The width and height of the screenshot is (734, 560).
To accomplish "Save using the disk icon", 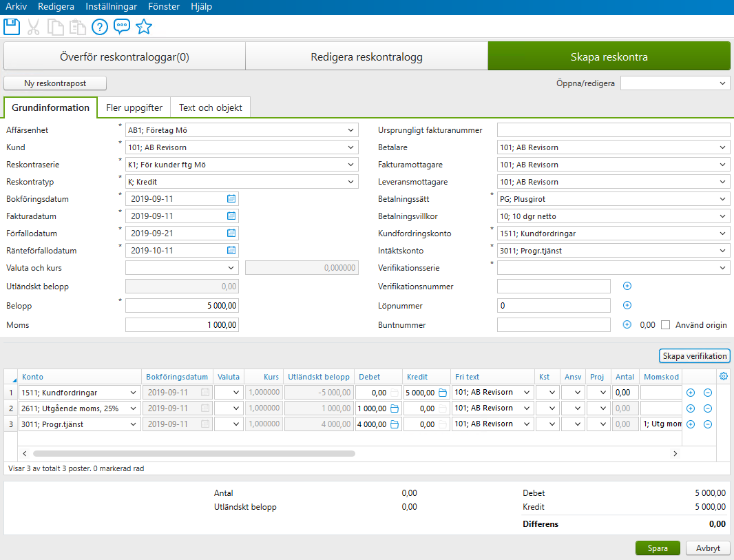I will point(11,27).
